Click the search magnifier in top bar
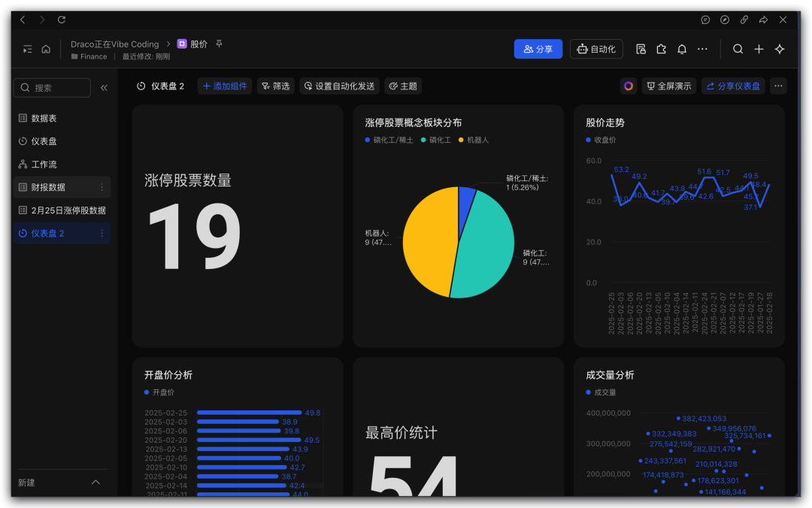812x508 pixels. coord(738,49)
